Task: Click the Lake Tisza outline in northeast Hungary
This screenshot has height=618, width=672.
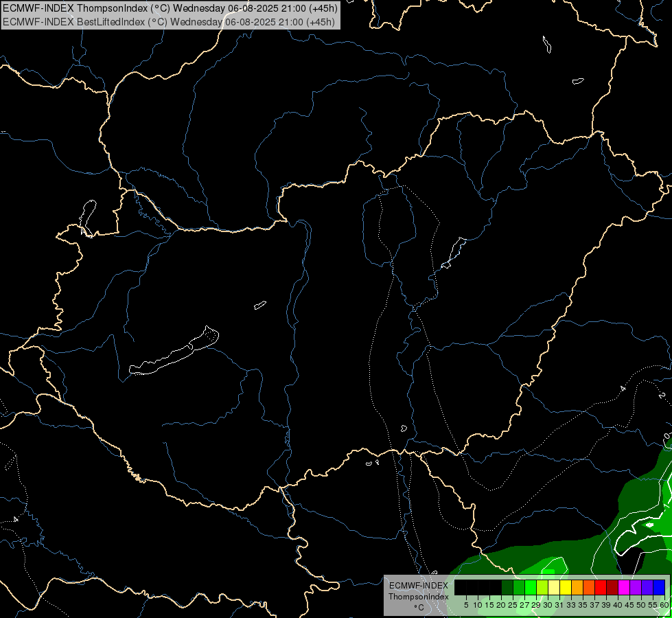Action: pyautogui.click(x=454, y=253)
